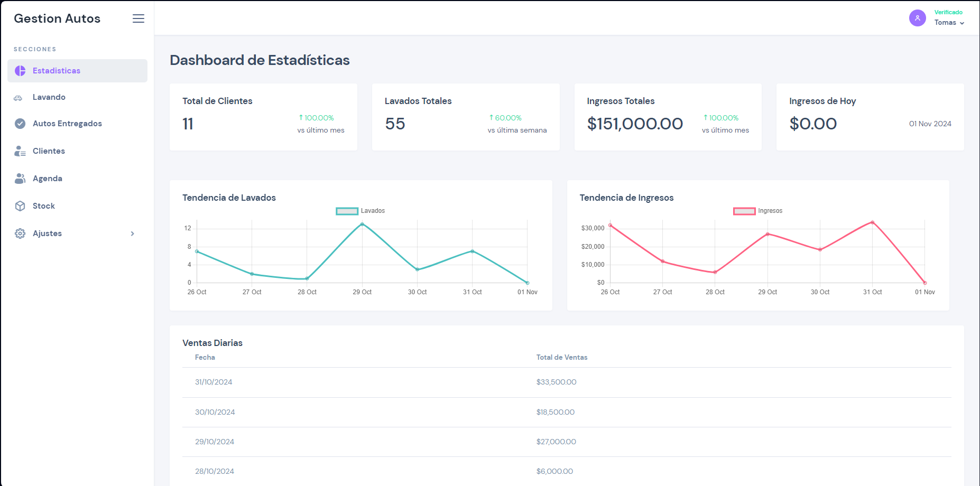Image resolution: width=980 pixels, height=486 pixels.
Task: Click the Gestion Autos logo title
Action: [x=57, y=18]
